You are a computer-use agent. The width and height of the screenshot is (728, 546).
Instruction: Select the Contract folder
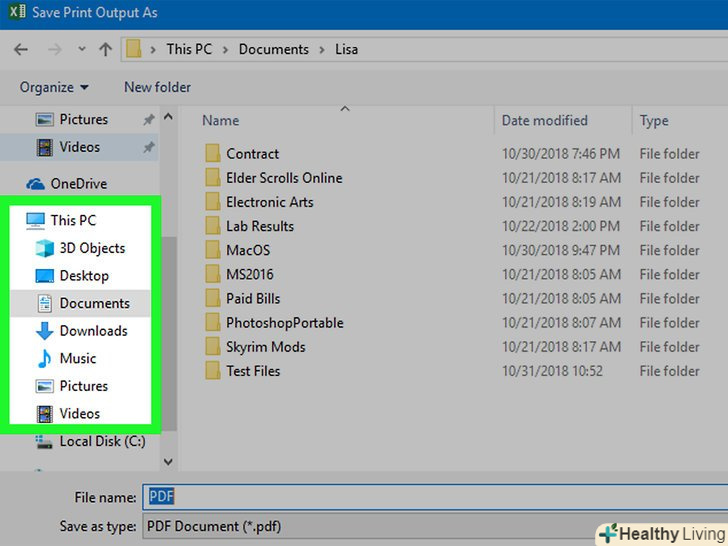click(x=252, y=154)
